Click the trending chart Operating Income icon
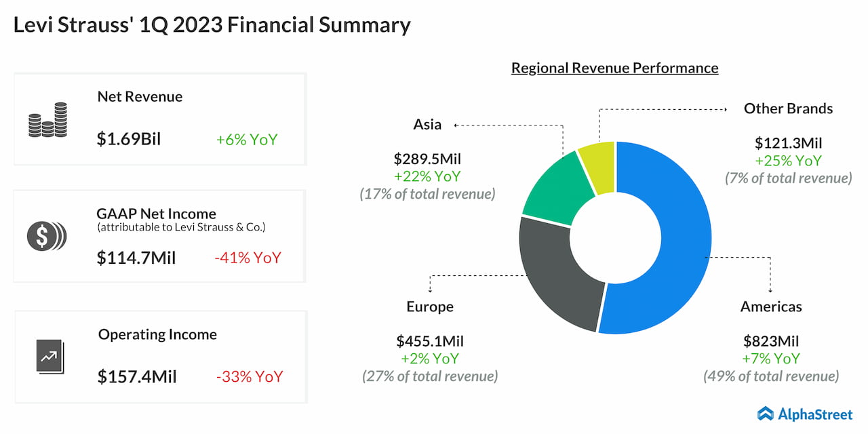The image size is (868, 434). 49,356
